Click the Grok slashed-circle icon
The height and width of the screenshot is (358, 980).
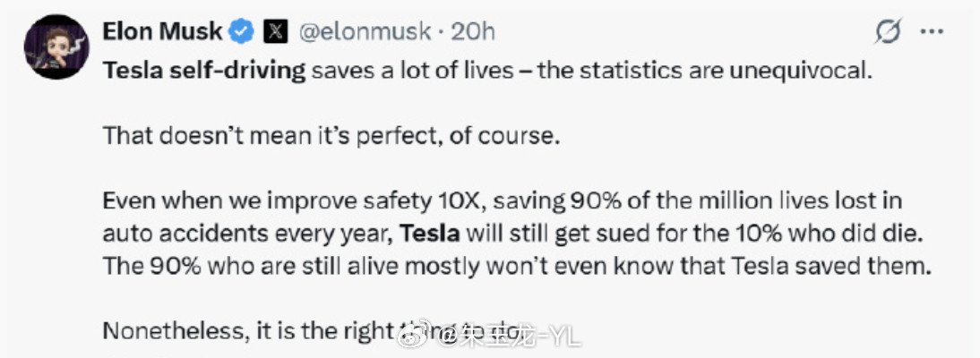(887, 33)
